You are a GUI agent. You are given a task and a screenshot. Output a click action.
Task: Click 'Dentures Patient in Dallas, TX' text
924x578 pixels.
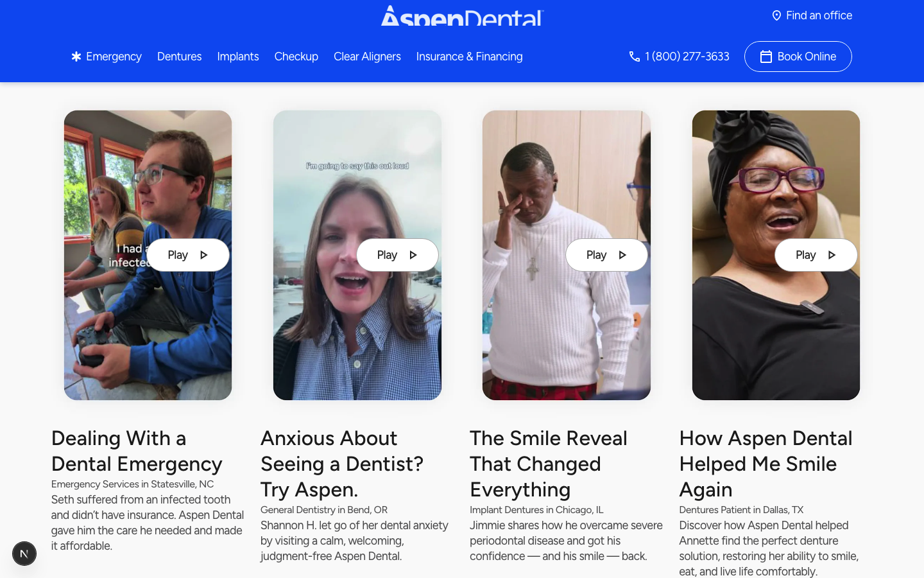point(741,510)
